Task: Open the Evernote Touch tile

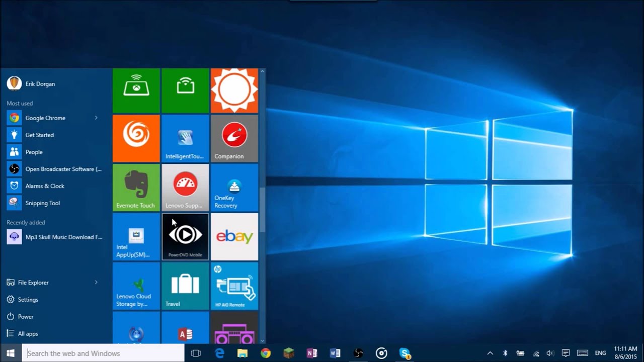Action: pos(136,188)
